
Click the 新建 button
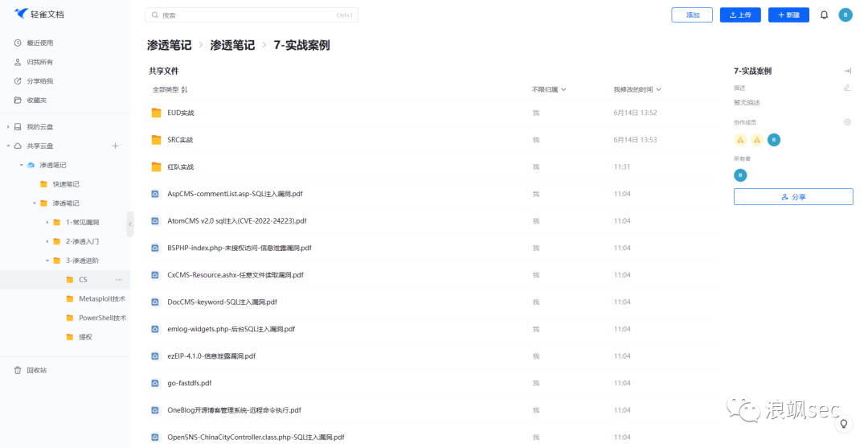pyautogui.click(x=789, y=15)
